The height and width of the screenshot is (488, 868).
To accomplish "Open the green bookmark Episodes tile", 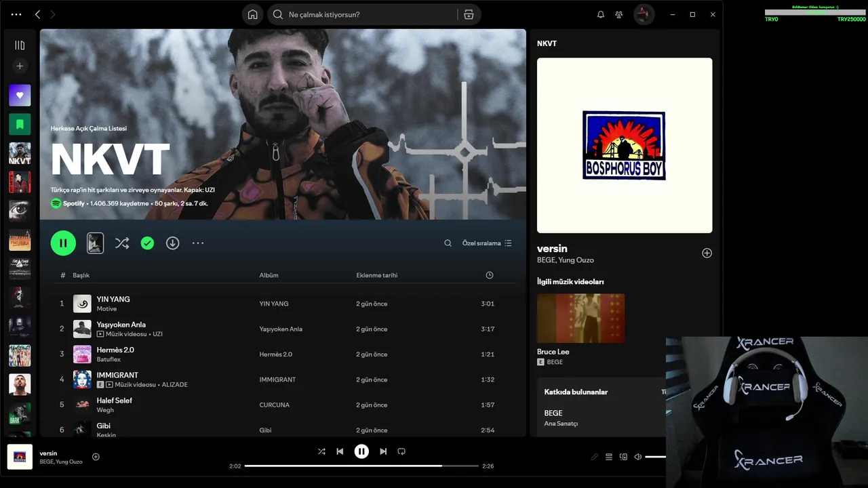I will 20,124.
